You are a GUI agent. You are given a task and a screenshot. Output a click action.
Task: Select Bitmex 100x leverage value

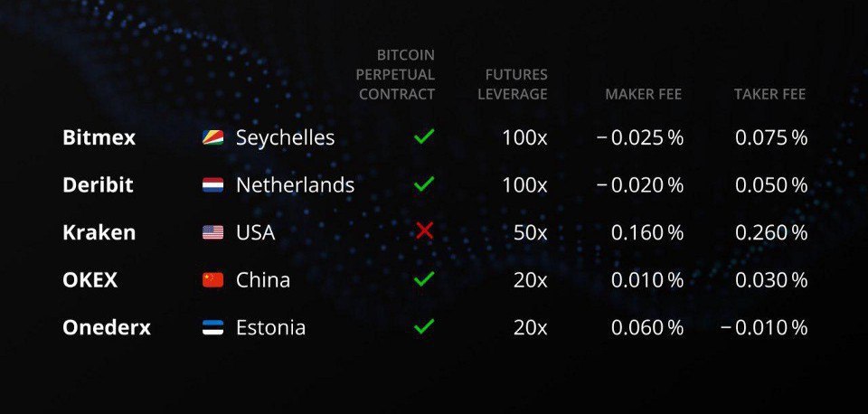[524, 137]
